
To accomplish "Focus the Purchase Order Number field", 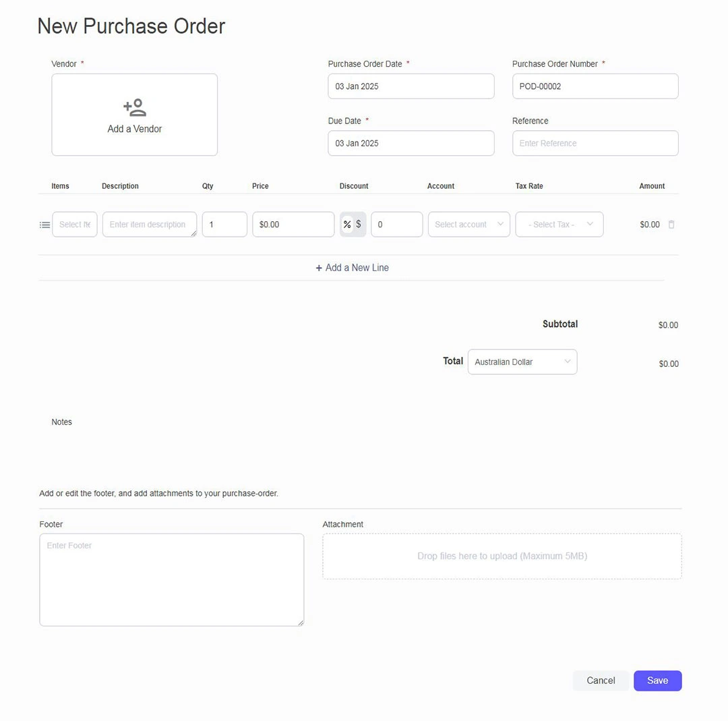I will tap(595, 86).
